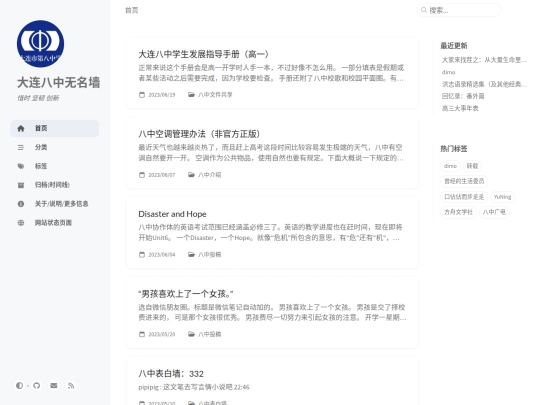Select the 曾经的生活委员 tag
The width and height of the screenshot is (540, 405).
point(464,181)
